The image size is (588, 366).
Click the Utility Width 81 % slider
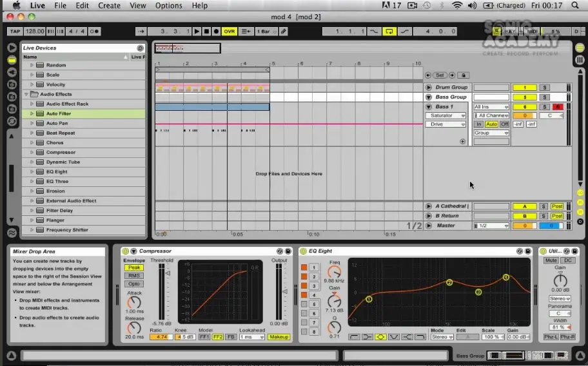pyautogui.click(x=560, y=327)
